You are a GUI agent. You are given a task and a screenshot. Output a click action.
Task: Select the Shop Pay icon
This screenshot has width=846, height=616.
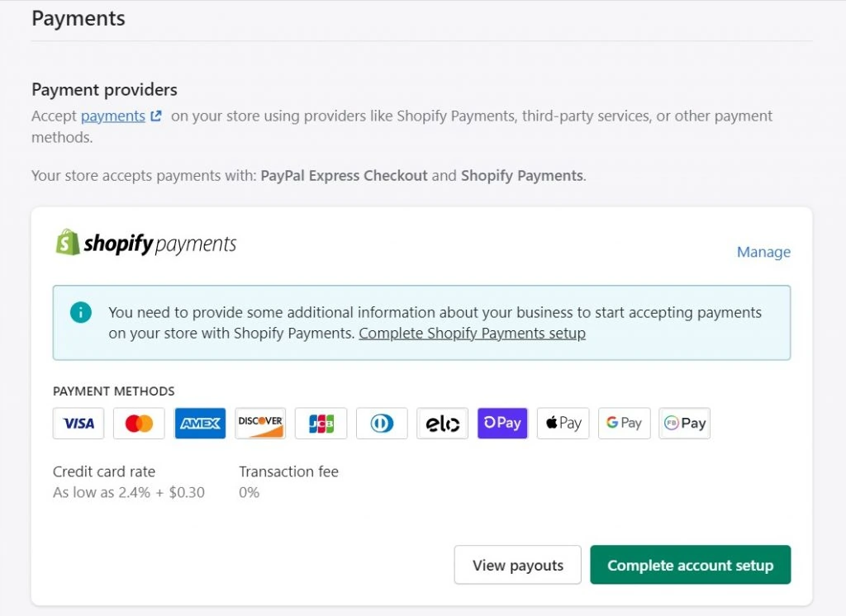point(502,423)
